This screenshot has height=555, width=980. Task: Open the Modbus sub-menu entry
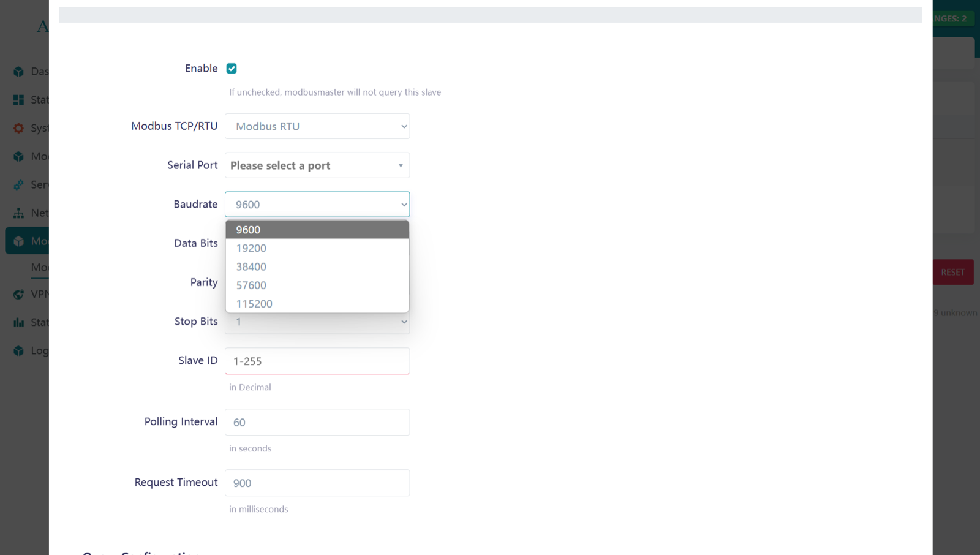point(38,267)
